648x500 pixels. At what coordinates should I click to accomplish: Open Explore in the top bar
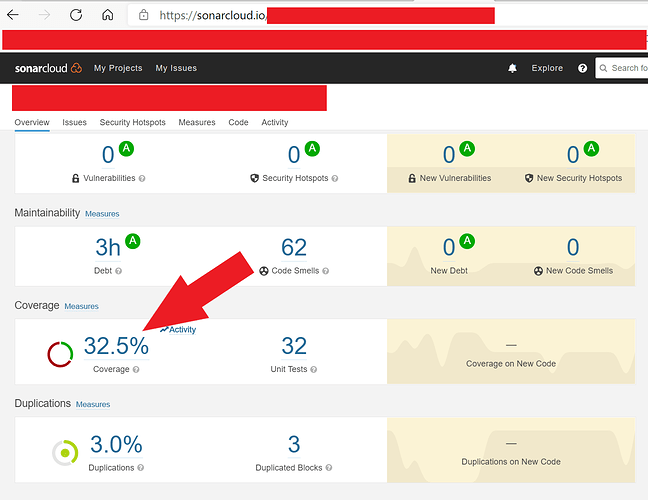(547, 68)
